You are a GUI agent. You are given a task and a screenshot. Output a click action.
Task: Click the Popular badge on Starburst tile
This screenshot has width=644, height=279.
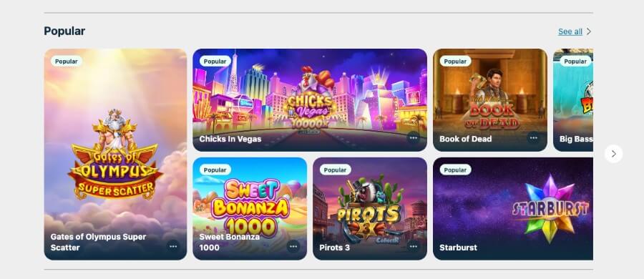(455, 170)
